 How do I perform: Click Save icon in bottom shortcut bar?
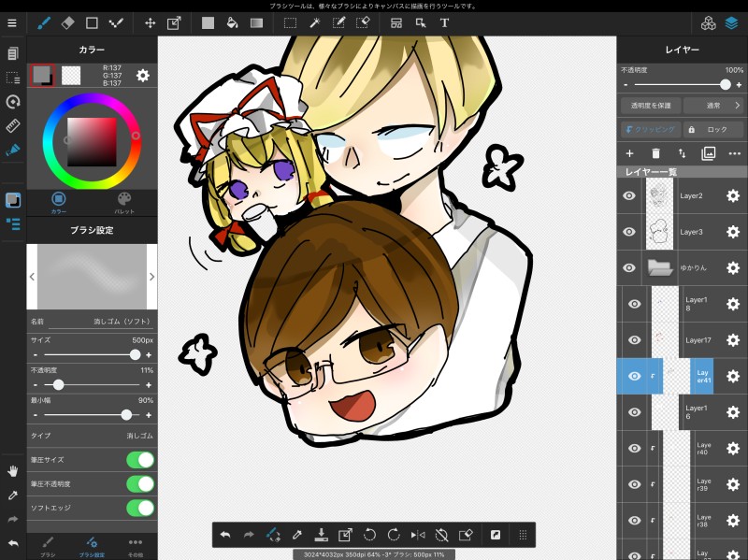click(x=322, y=535)
